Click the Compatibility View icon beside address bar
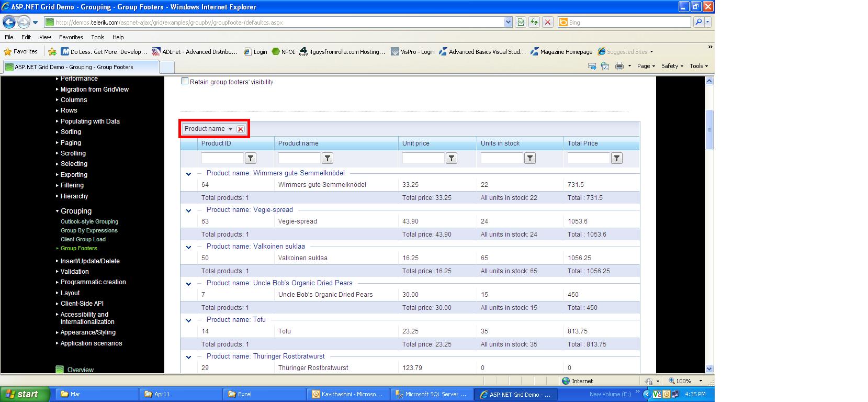The image size is (868, 402). (521, 22)
